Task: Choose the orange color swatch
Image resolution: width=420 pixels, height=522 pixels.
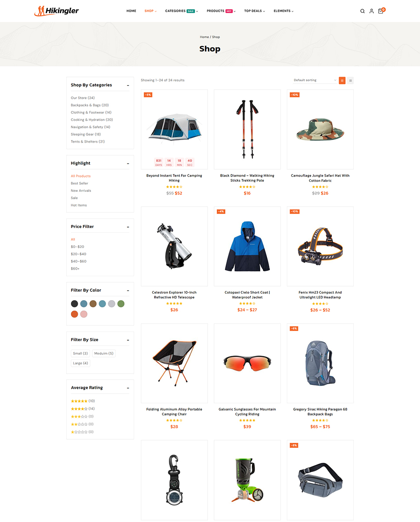Action: coord(74,314)
